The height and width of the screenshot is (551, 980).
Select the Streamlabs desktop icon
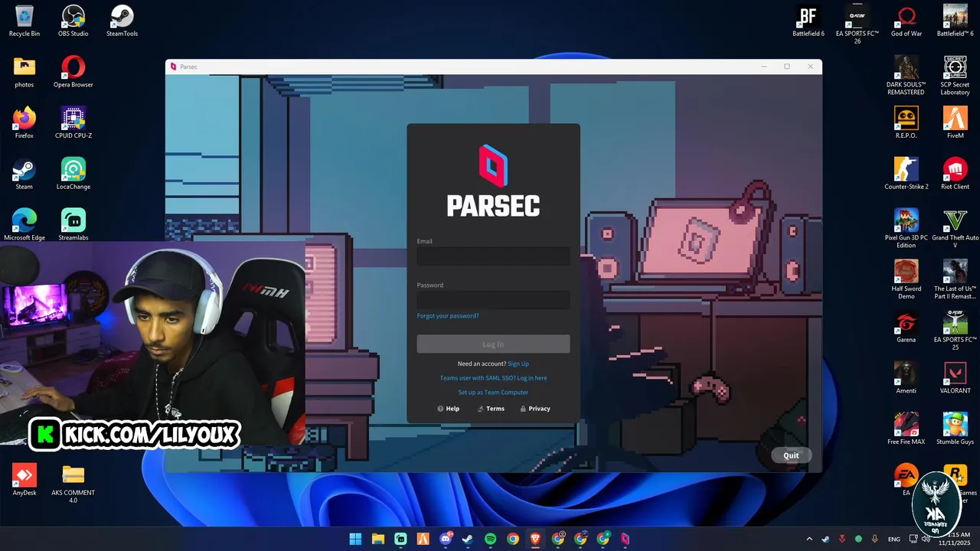[x=73, y=225]
